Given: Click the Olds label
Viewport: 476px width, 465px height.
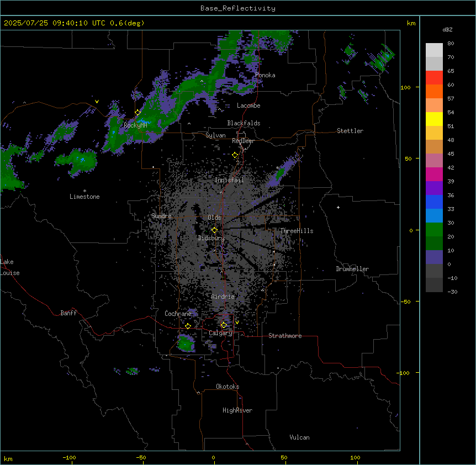Looking at the screenshot, I should 214,218.
